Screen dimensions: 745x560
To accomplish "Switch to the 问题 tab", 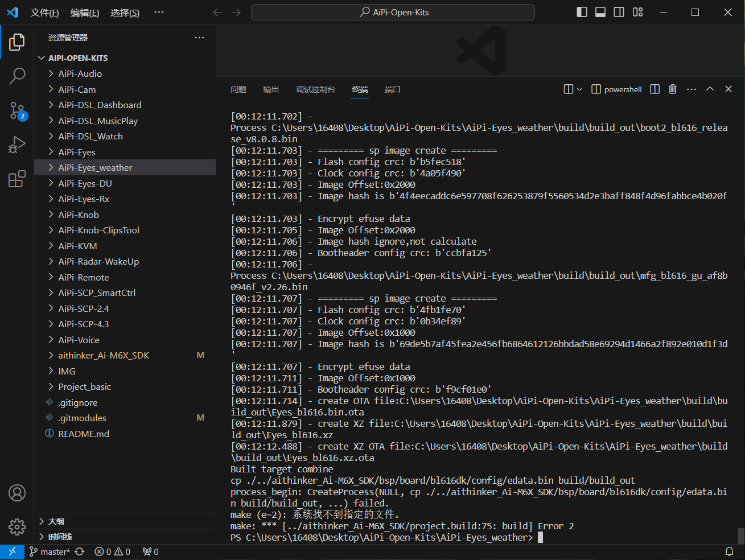I will tap(238, 89).
